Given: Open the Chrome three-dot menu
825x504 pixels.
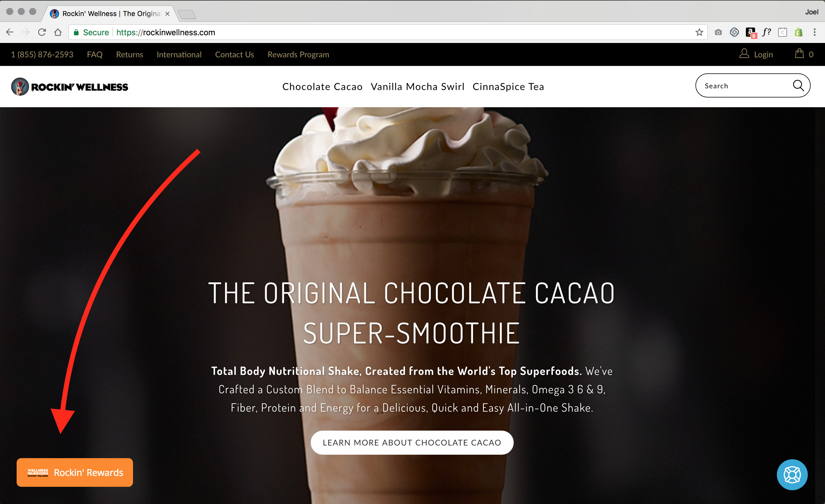Looking at the screenshot, I should [815, 32].
